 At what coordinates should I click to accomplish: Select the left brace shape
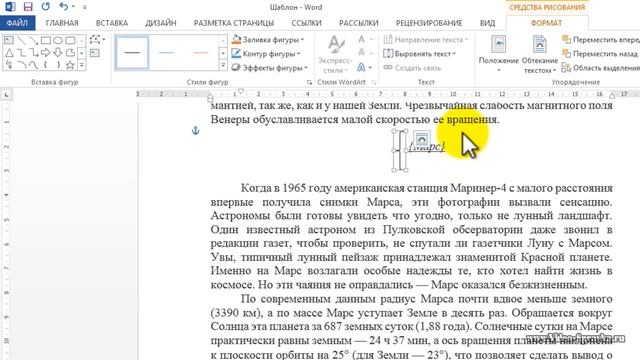[x=46, y=64]
